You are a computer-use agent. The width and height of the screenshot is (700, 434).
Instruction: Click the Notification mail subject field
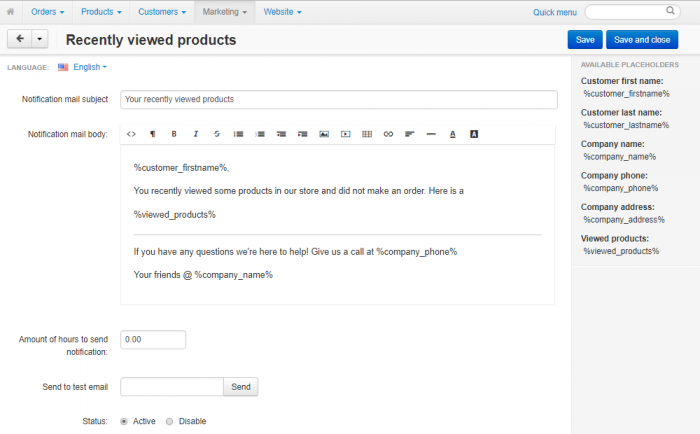(x=338, y=99)
